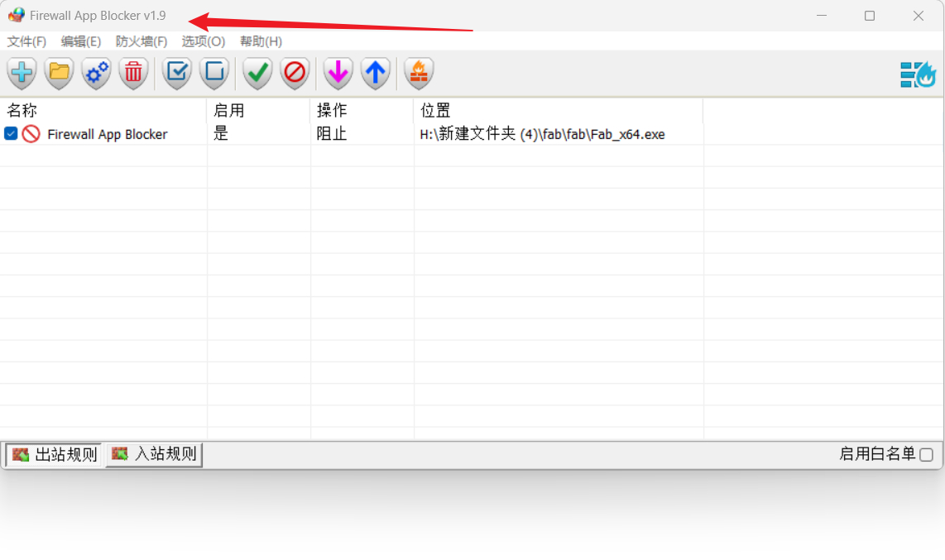Click the red blocked icon in Firewall App Blocker row
The image size is (945, 560).
tap(31, 134)
